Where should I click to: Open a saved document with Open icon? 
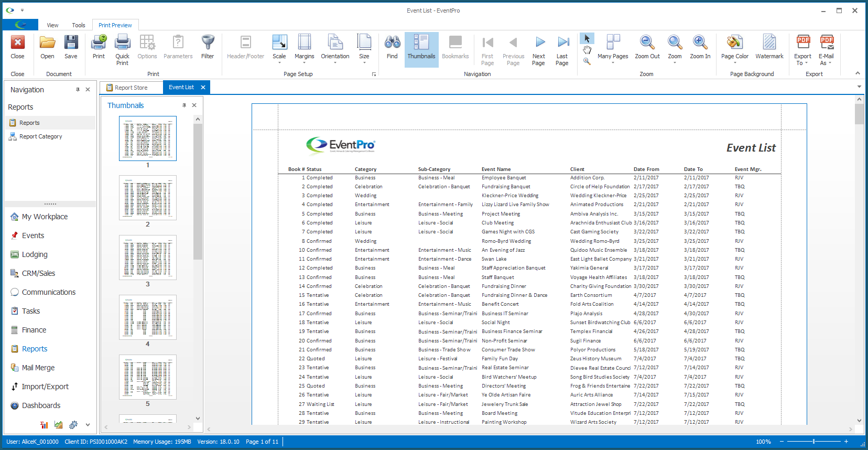pyautogui.click(x=47, y=47)
